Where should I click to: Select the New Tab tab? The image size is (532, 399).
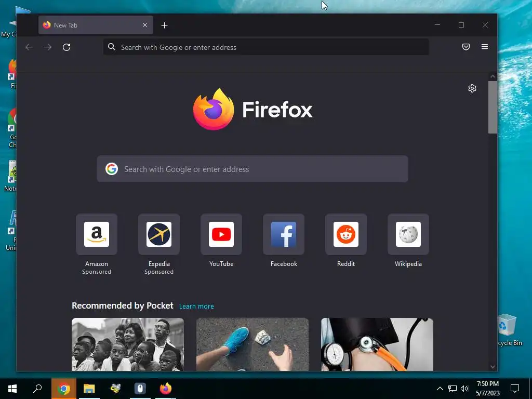(96, 25)
